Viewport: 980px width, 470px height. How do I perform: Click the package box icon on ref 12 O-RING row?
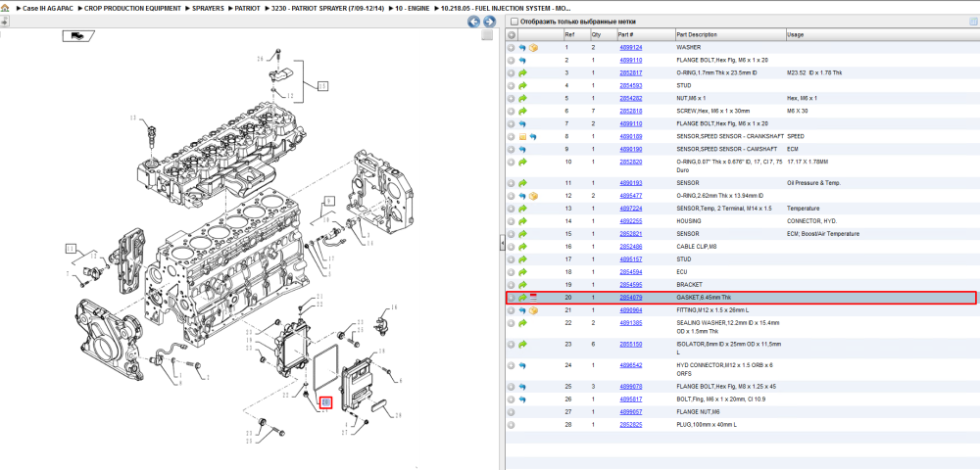[533, 196]
